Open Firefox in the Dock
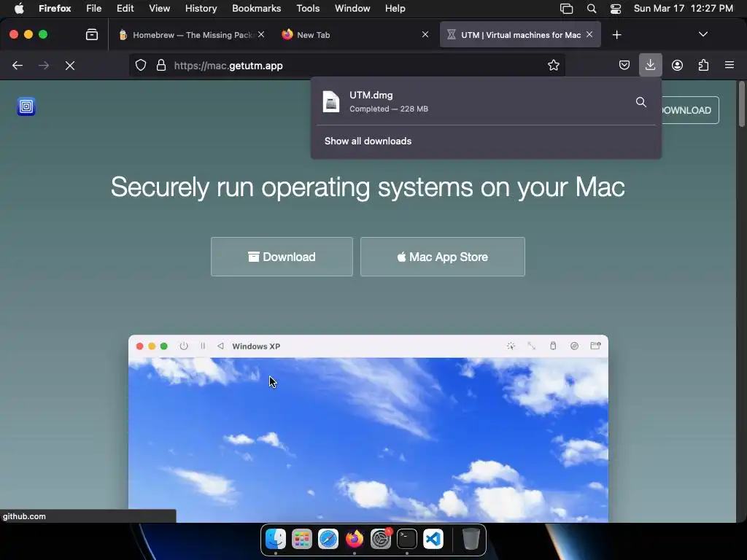The image size is (747, 560). (x=354, y=539)
